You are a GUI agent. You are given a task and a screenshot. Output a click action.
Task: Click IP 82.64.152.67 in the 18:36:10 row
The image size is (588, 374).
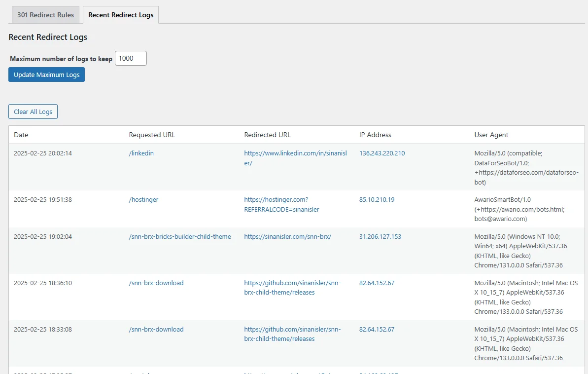pyautogui.click(x=377, y=283)
